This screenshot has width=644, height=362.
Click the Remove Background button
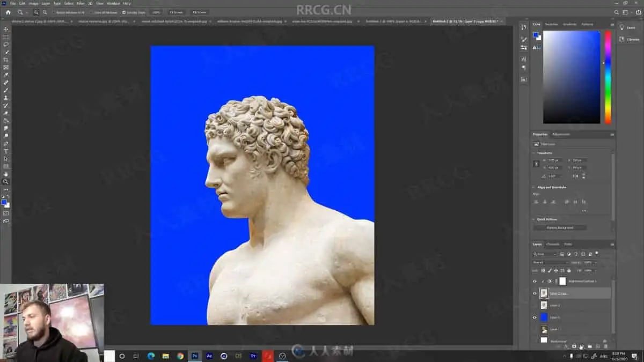[560, 227]
